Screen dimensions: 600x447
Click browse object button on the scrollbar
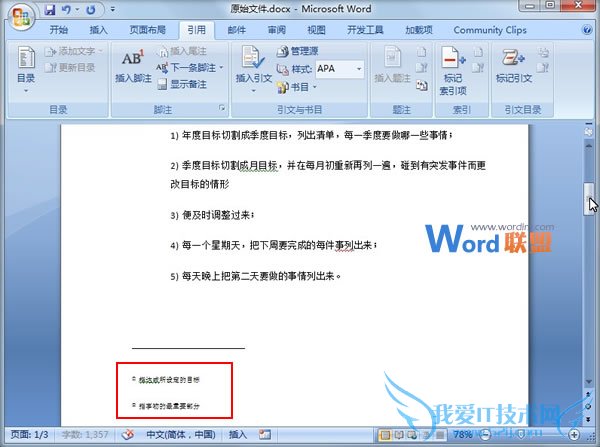point(589,406)
